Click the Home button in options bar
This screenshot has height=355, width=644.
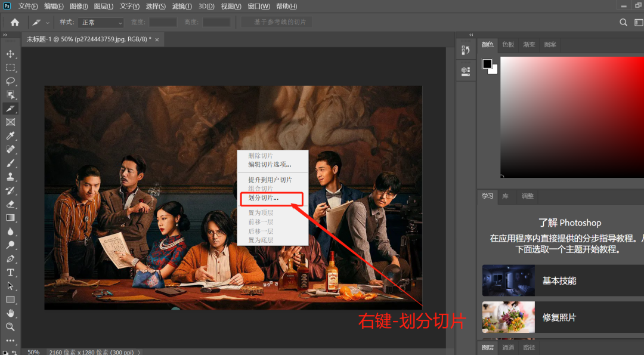click(x=15, y=22)
